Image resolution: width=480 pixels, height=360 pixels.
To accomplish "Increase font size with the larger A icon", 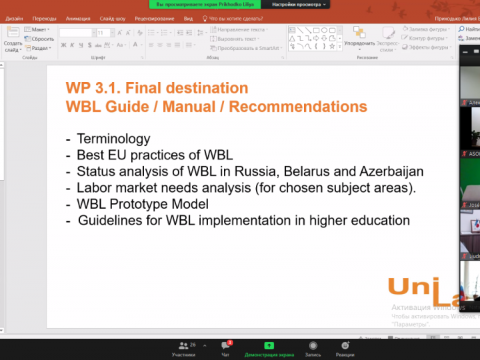I will point(120,33).
